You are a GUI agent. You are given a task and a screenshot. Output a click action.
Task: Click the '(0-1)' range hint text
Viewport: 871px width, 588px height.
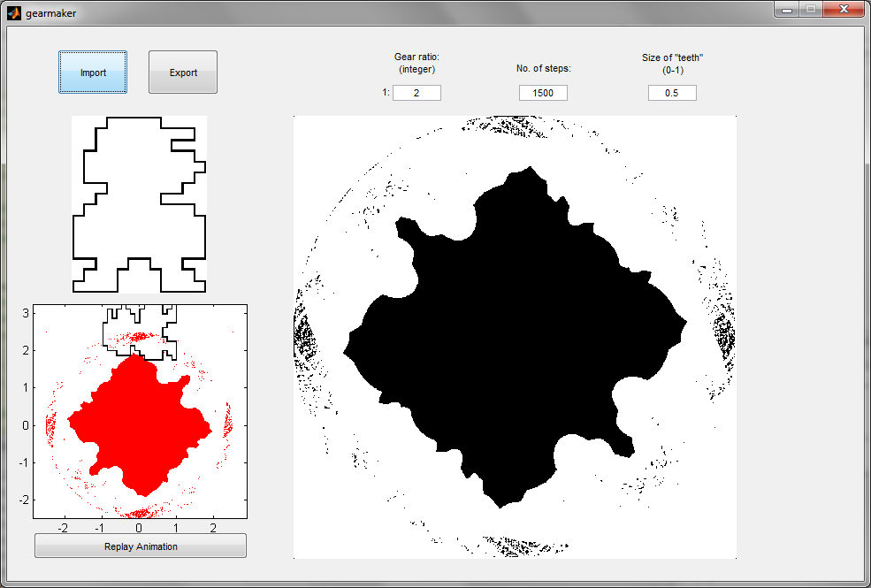coord(673,70)
